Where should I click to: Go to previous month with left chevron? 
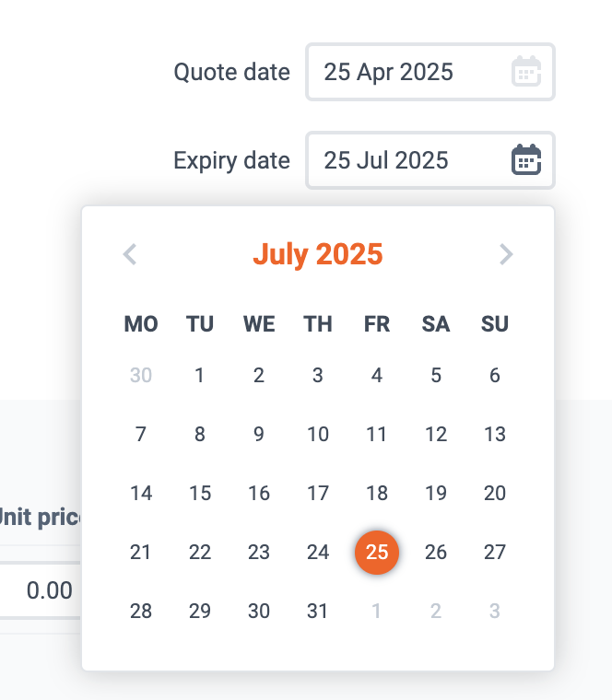pos(130,254)
